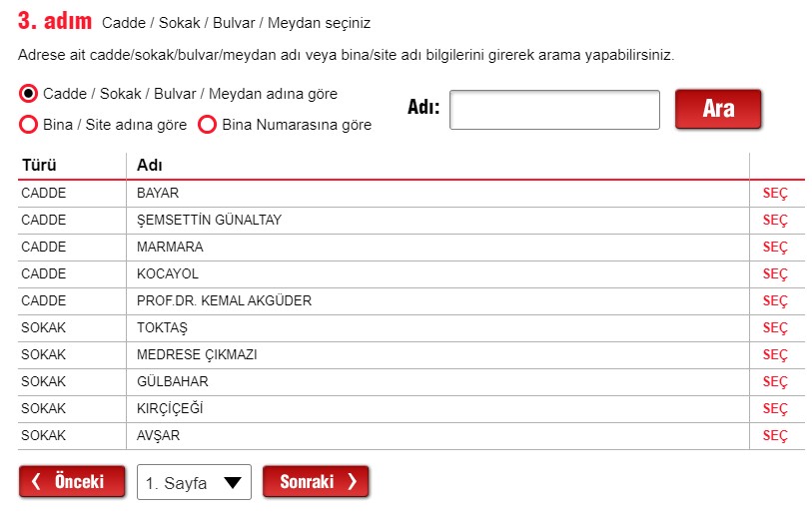Screen dimensions: 812x519
Task: Pick KOCAYOL row's SEÇ link
Action: point(775,274)
